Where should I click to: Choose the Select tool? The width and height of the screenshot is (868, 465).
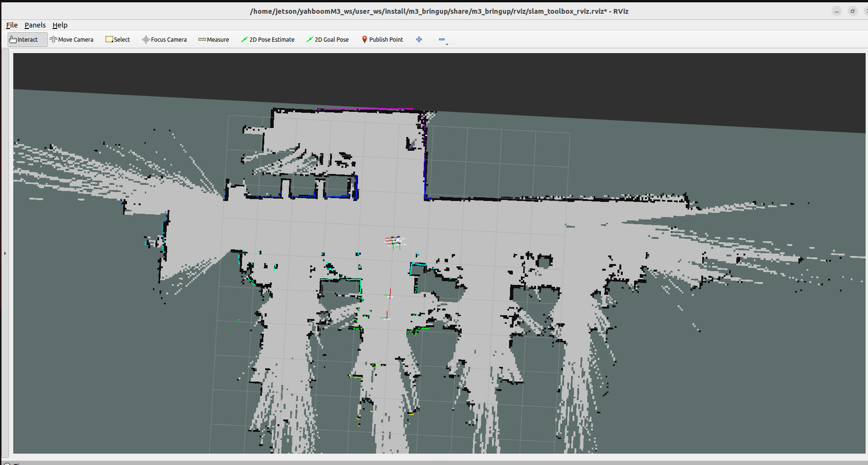coord(117,39)
